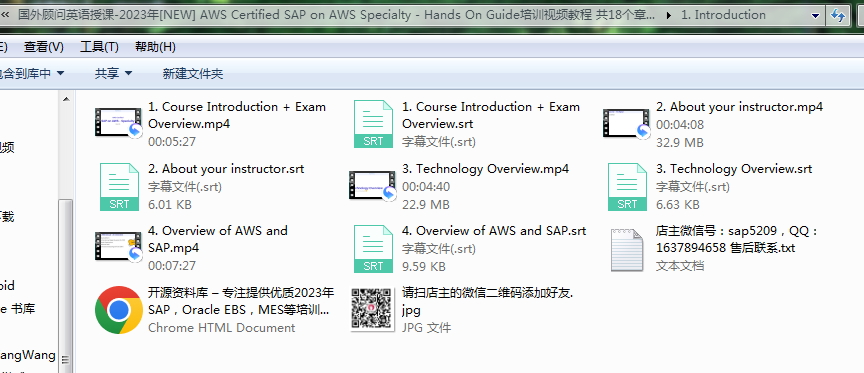Select the Overview of AWS and SAP.mp4 icon
The image size is (864, 373).
(x=118, y=246)
